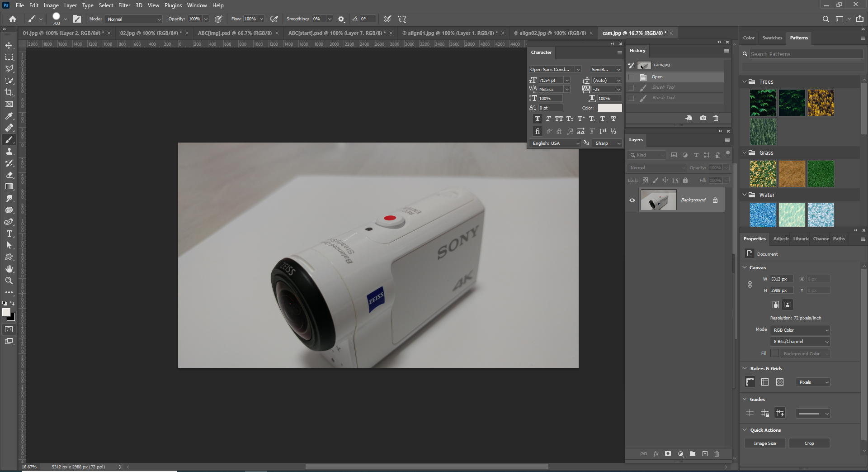Add layer style fx icon
Image resolution: width=868 pixels, height=472 pixels.
click(656, 454)
